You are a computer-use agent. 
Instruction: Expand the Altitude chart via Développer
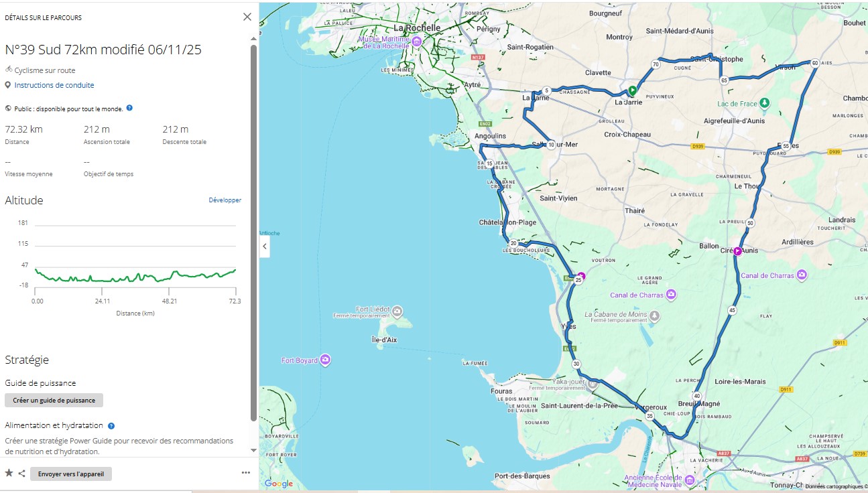[225, 200]
